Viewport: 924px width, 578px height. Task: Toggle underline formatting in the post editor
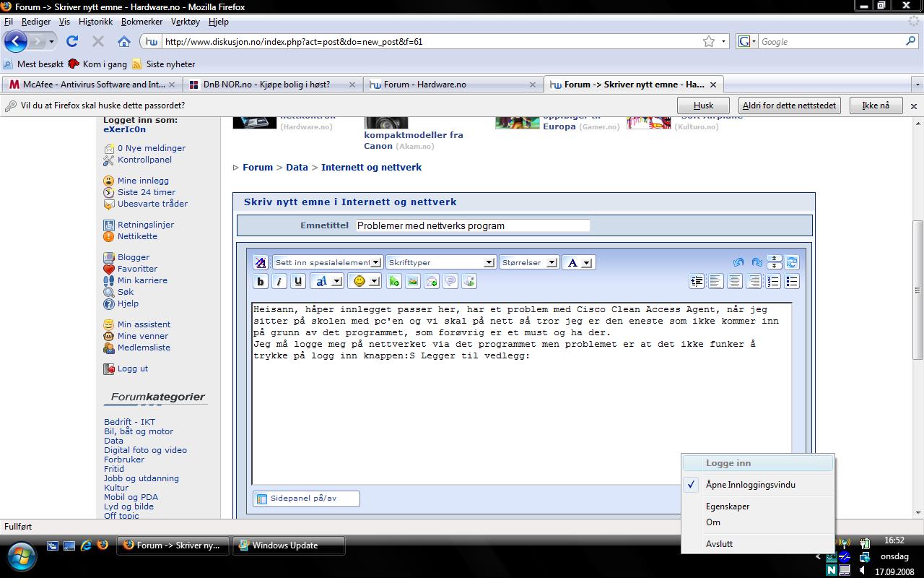pyautogui.click(x=298, y=282)
